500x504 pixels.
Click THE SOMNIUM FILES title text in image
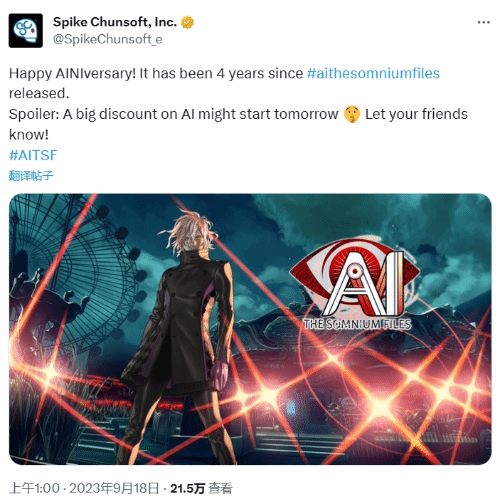coord(357,324)
